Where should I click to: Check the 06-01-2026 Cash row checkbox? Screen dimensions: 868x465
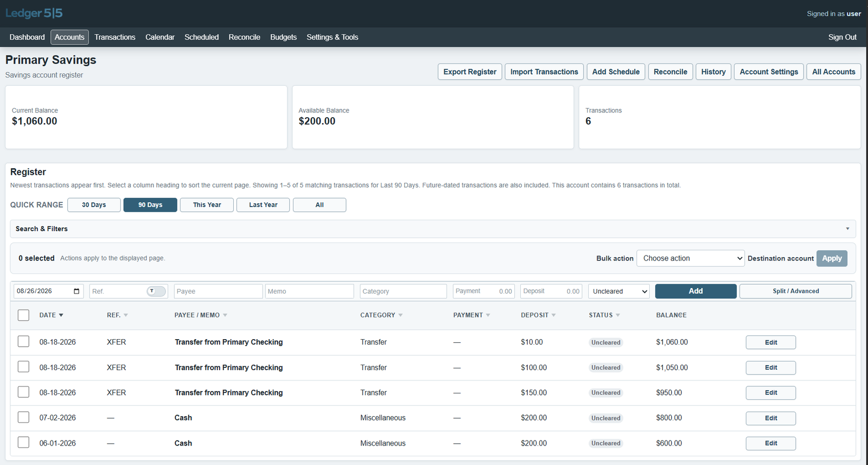[23, 442]
